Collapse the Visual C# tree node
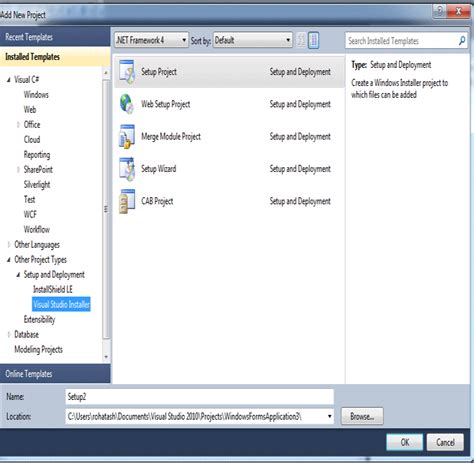The width and height of the screenshot is (474, 463). (x=9, y=80)
